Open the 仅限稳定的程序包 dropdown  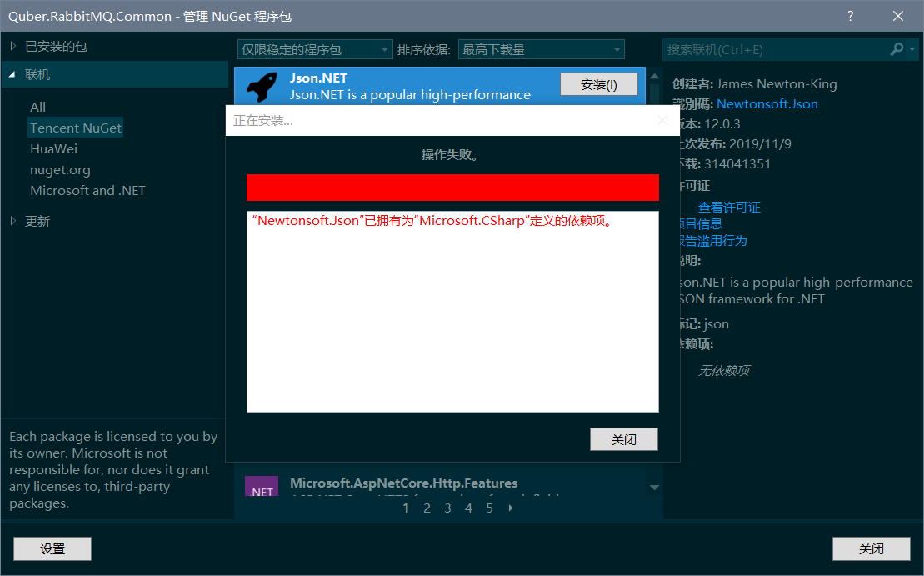[x=315, y=49]
